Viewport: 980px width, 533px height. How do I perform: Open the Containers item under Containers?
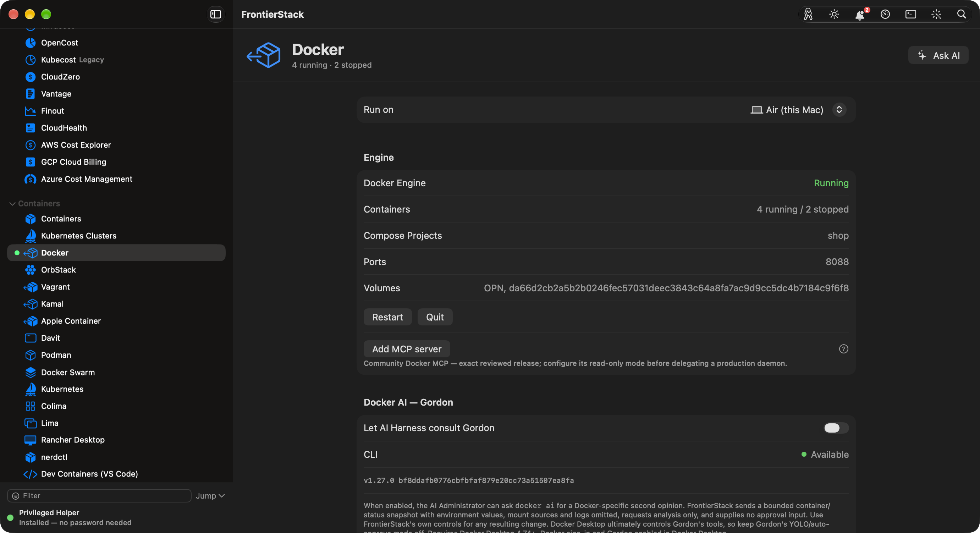[116, 219]
